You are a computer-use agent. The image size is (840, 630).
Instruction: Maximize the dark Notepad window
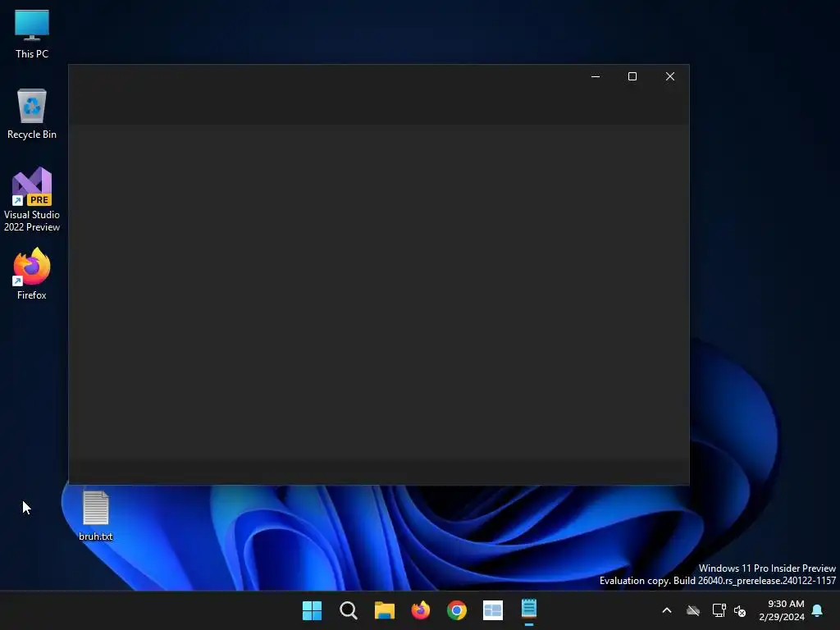coord(632,76)
